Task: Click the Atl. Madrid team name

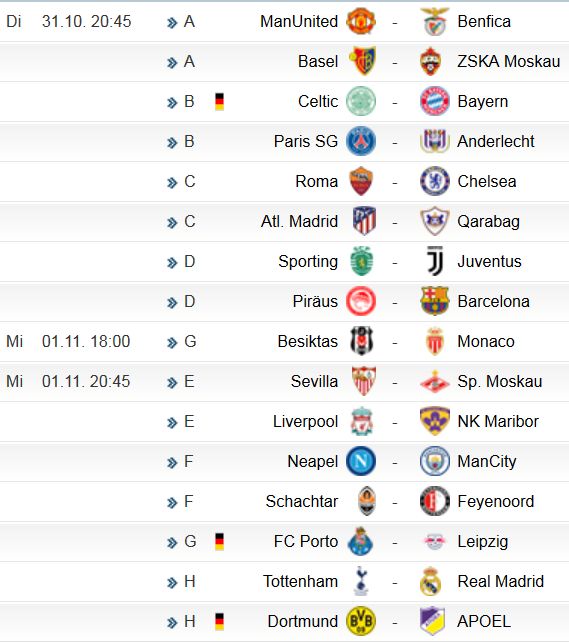Action: pyautogui.click(x=299, y=221)
